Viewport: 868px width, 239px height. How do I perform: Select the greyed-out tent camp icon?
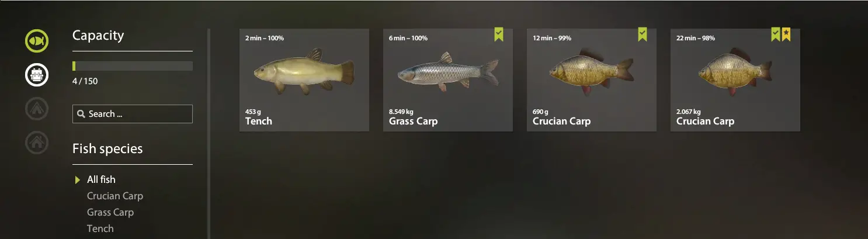37,108
